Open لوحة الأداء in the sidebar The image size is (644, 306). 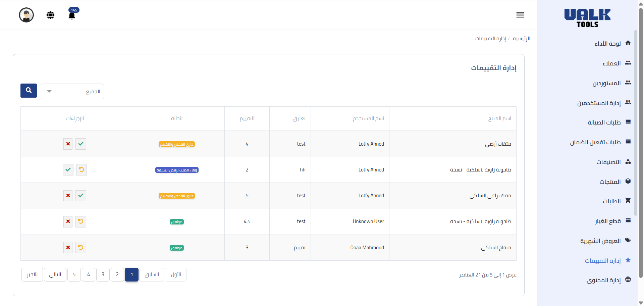[607, 44]
